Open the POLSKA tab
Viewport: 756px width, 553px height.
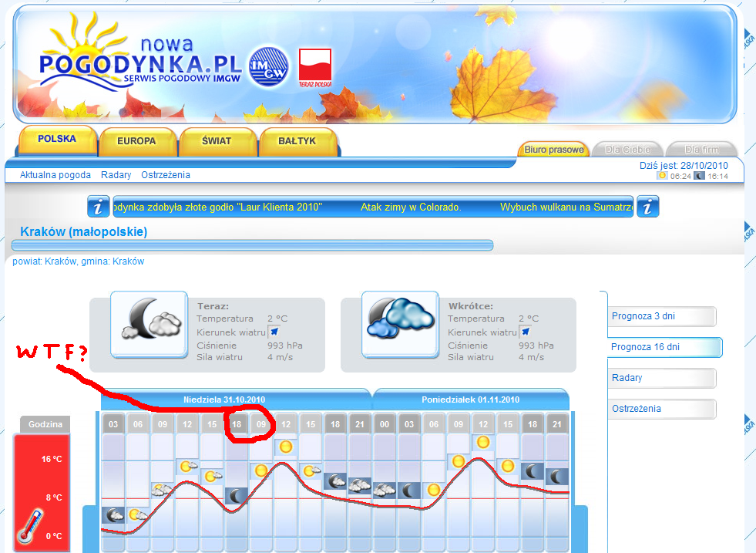coord(57,140)
